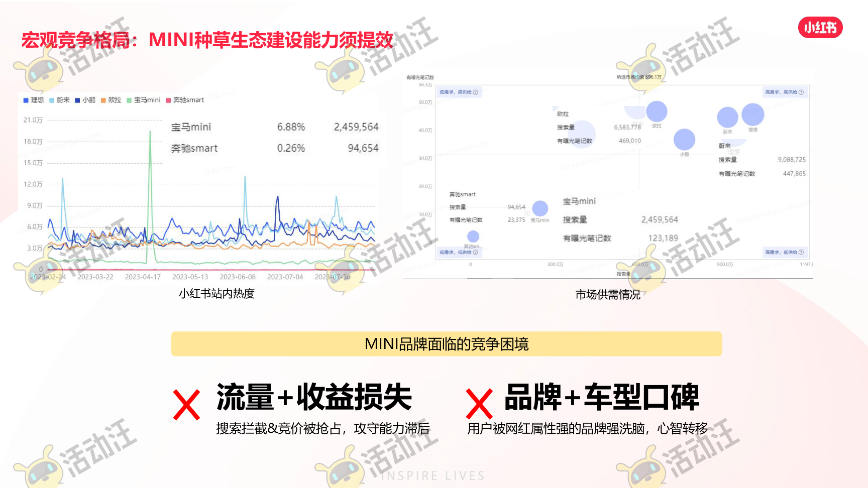Open help icon beside 高需求，高供给
This screenshot has width=868, height=488.
(801, 92)
